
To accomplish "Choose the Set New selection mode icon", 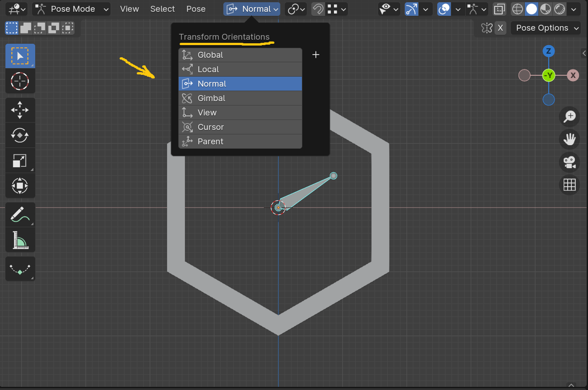I will [x=12, y=28].
